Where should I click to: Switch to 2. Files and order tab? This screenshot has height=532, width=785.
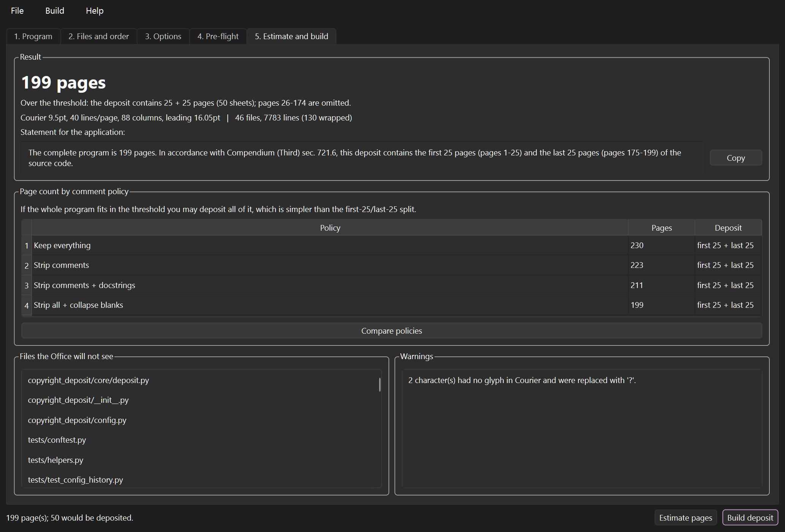[99, 36]
